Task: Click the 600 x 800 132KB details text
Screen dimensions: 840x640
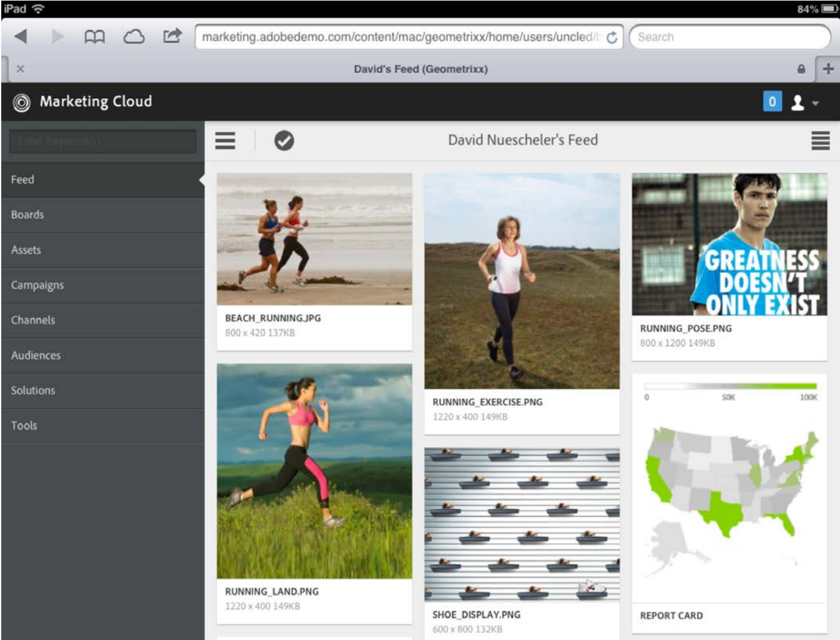Action: tap(467, 629)
